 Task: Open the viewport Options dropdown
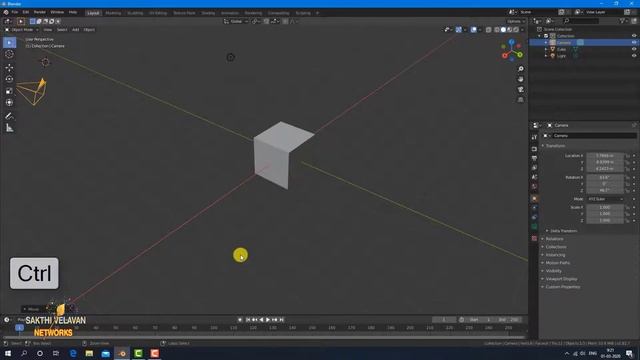(516, 21)
